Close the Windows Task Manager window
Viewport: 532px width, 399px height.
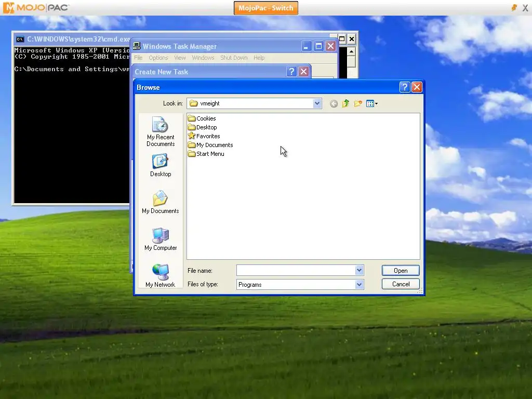pyautogui.click(x=331, y=46)
